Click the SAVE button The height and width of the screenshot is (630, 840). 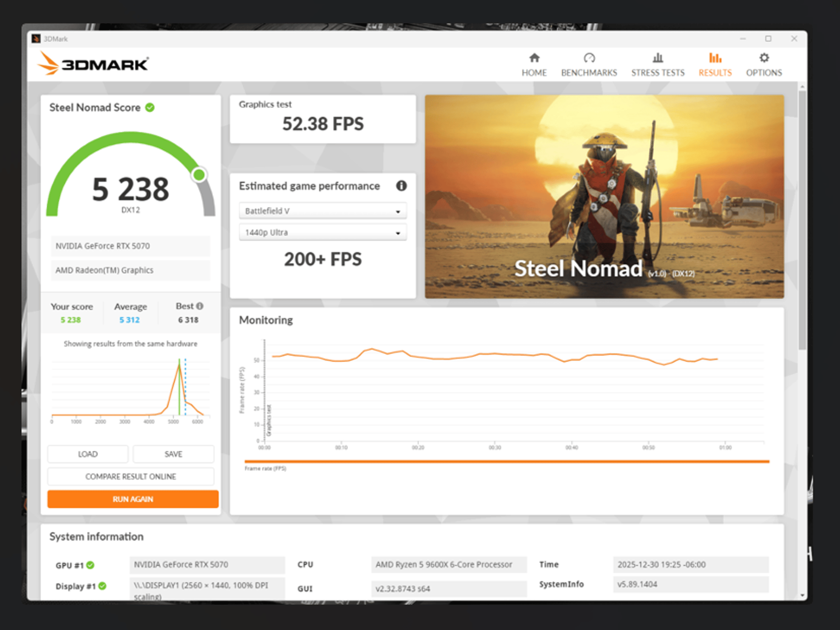pos(173,454)
